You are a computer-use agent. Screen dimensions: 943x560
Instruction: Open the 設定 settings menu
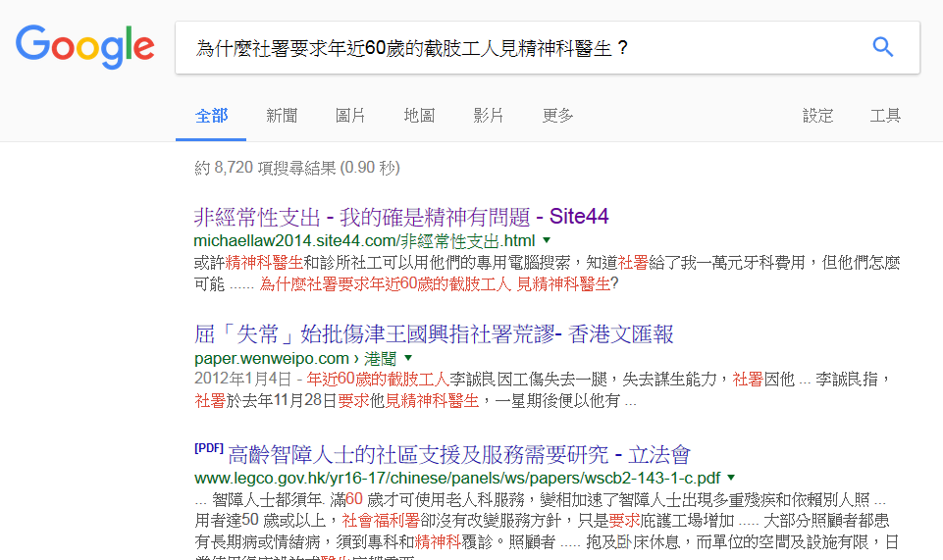pos(817,116)
